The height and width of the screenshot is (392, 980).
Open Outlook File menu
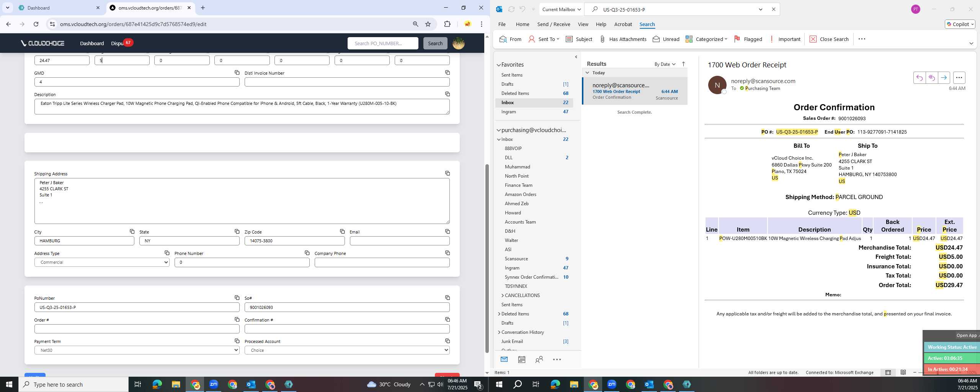tap(501, 24)
